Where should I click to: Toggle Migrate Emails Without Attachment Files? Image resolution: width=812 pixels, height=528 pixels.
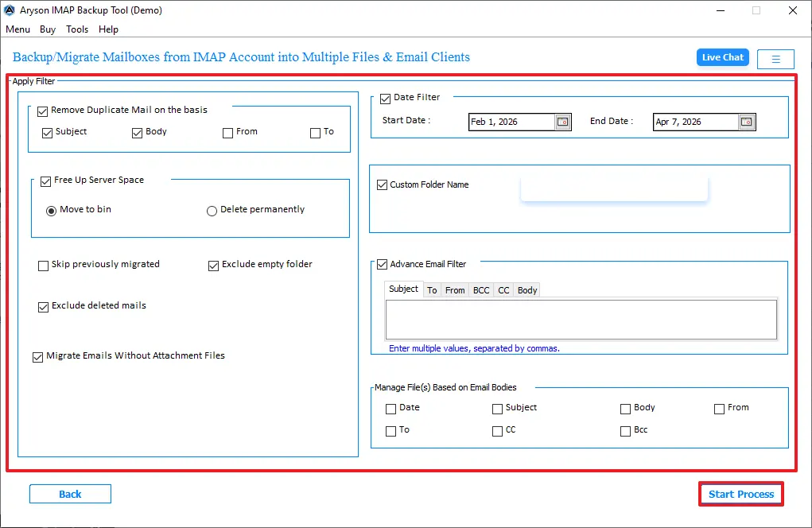pyautogui.click(x=38, y=357)
